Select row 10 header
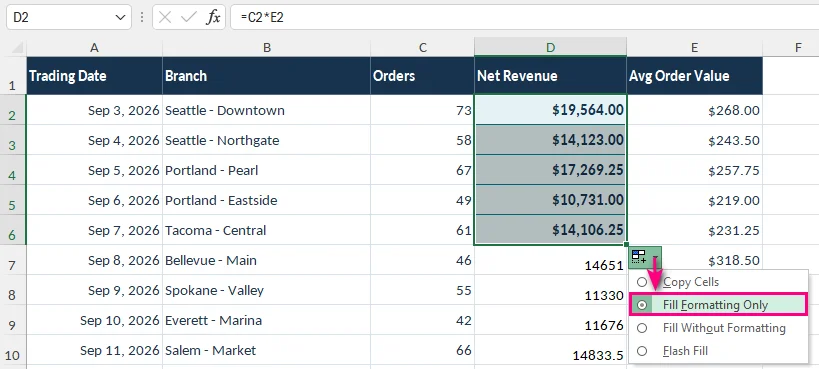The width and height of the screenshot is (819, 369). [x=13, y=350]
